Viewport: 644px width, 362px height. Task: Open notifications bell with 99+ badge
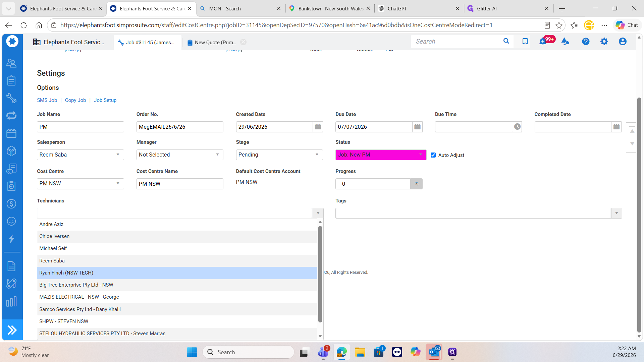543,42
